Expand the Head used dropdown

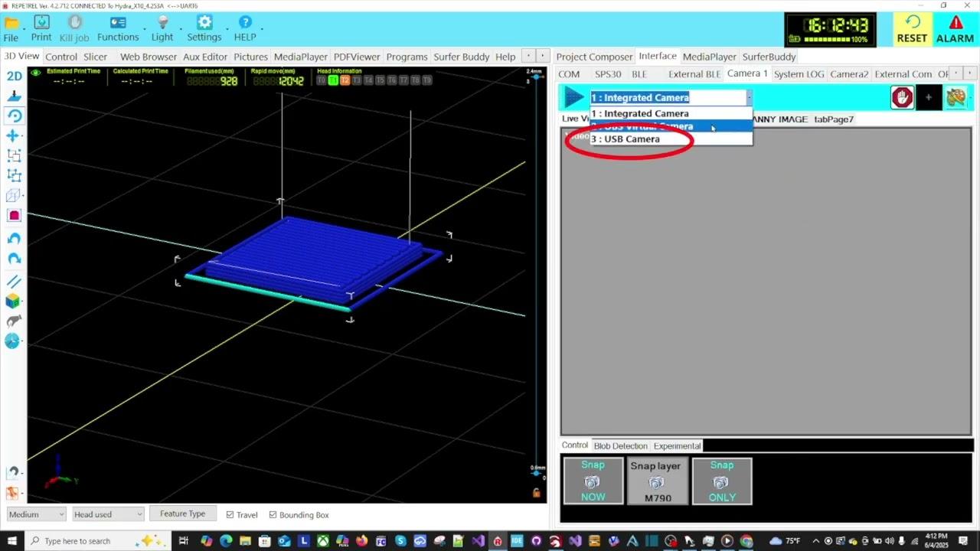click(x=107, y=514)
